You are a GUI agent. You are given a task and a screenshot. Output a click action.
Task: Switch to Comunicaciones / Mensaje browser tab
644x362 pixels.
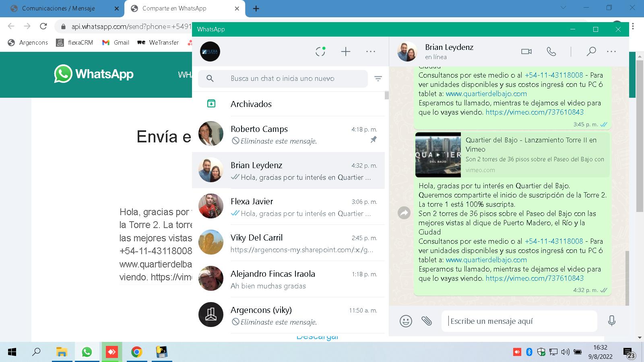tap(59, 8)
